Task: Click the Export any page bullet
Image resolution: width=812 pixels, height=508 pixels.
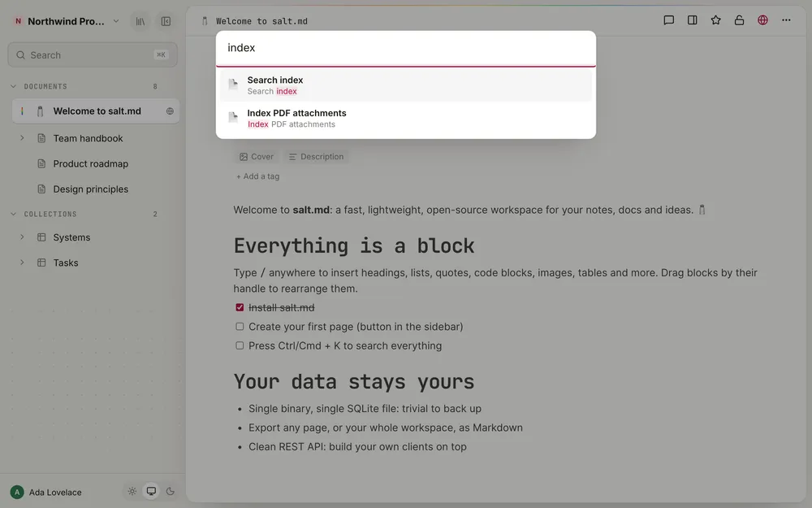Action: coord(385,428)
